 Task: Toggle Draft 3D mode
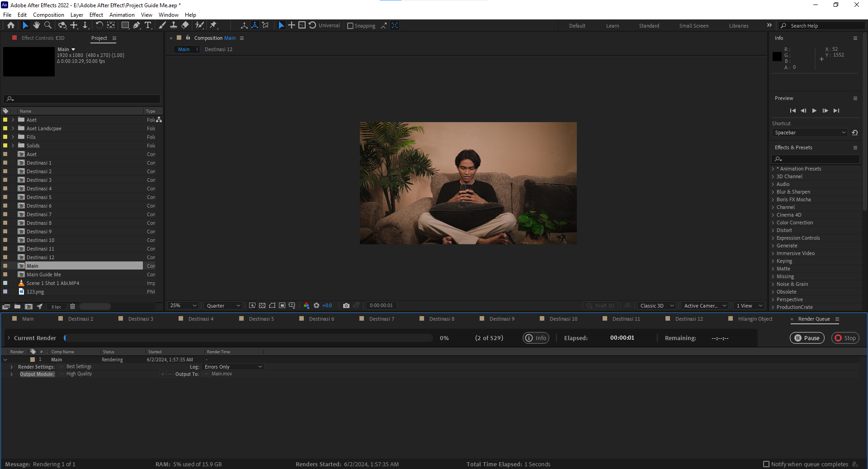point(600,306)
